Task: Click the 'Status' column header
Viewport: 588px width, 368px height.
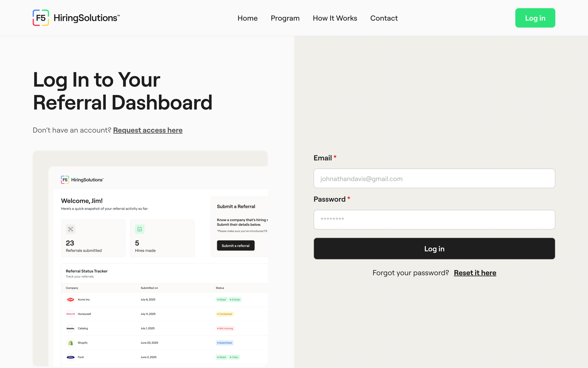Action: (x=220, y=288)
